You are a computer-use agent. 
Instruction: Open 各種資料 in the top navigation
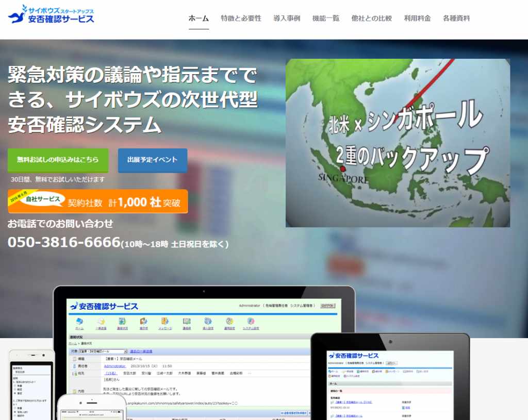tap(456, 19)
